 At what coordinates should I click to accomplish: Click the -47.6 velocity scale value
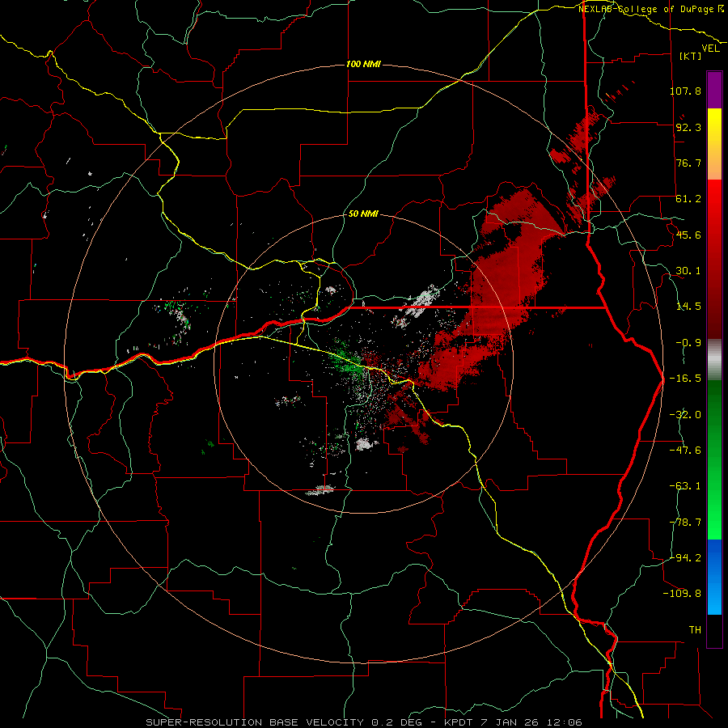685,451
